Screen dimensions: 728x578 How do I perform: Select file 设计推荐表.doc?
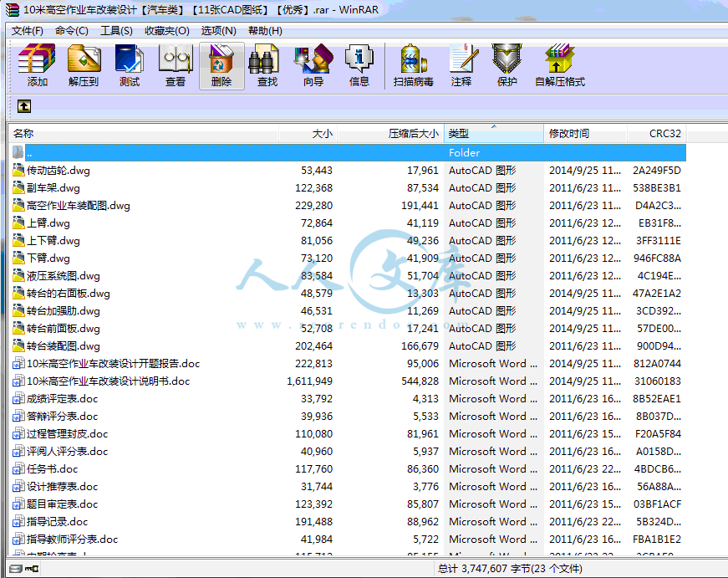pos(62,487)
